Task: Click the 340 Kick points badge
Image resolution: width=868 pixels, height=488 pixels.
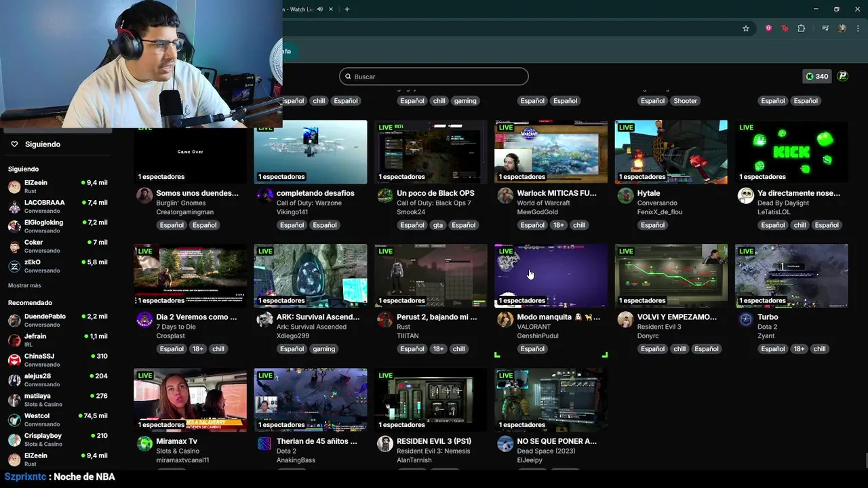Action: 816,76
